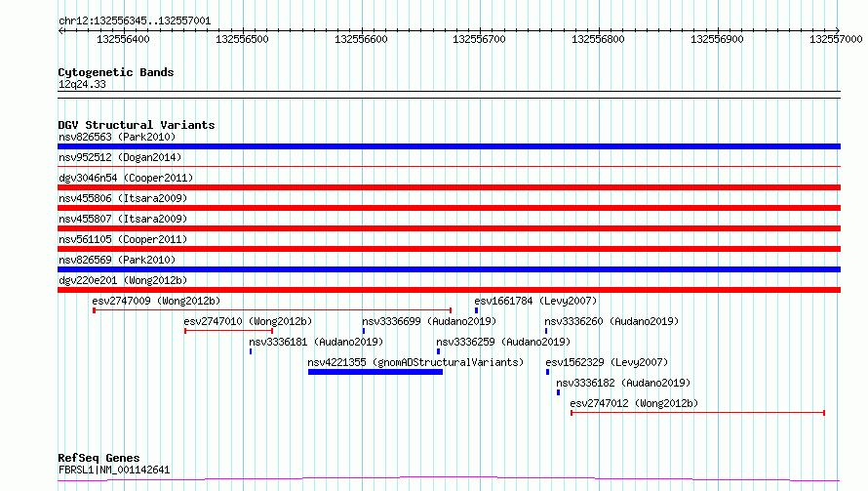Click the blue bar under nsv826569
Image resolution: width=868 pixels, height=491 pixels.
pos(449,269)
